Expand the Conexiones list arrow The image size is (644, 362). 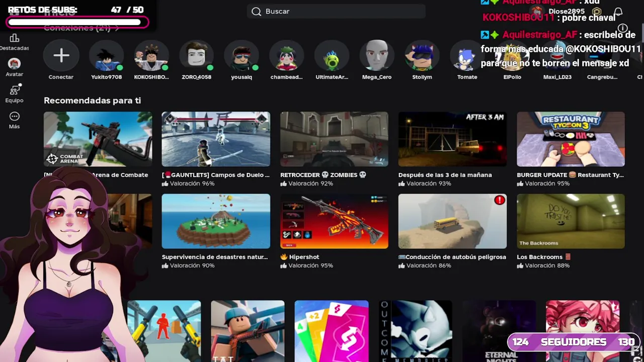(117, 28)
